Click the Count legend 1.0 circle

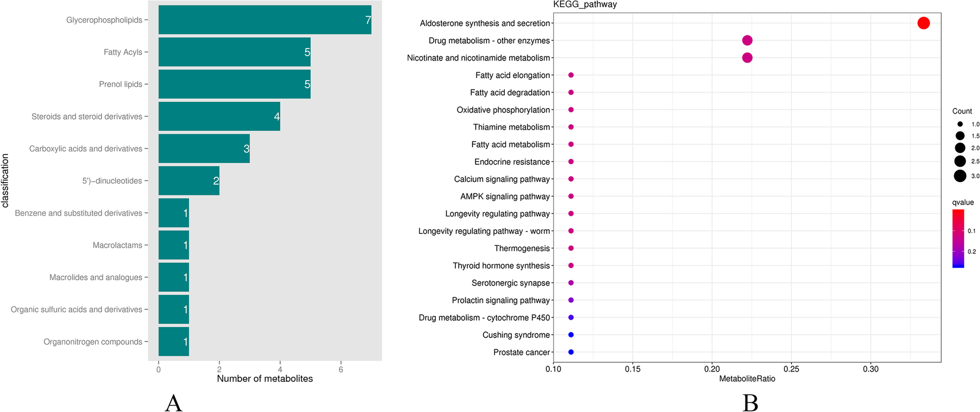pyautogui.click(x=960, y=124)
